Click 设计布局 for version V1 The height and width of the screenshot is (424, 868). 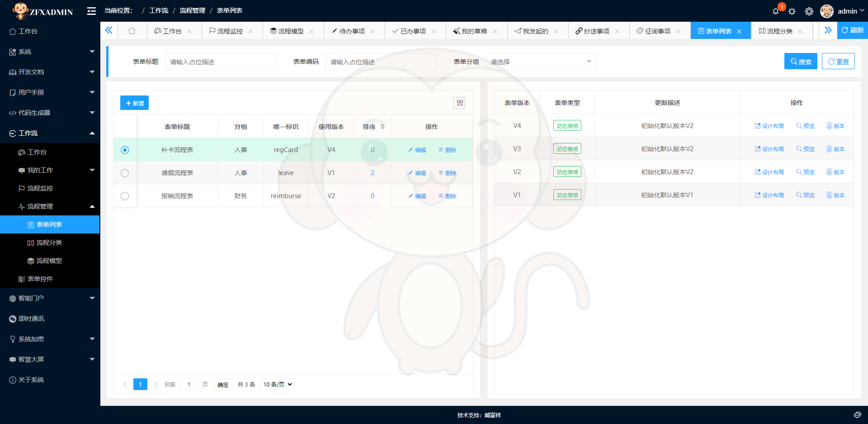(x=769, y=195)
